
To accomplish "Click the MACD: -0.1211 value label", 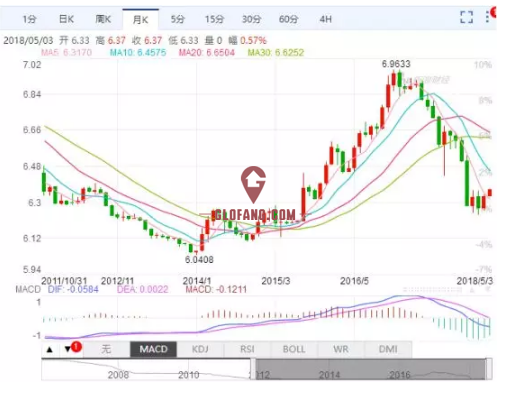I will tap(216, 289).
